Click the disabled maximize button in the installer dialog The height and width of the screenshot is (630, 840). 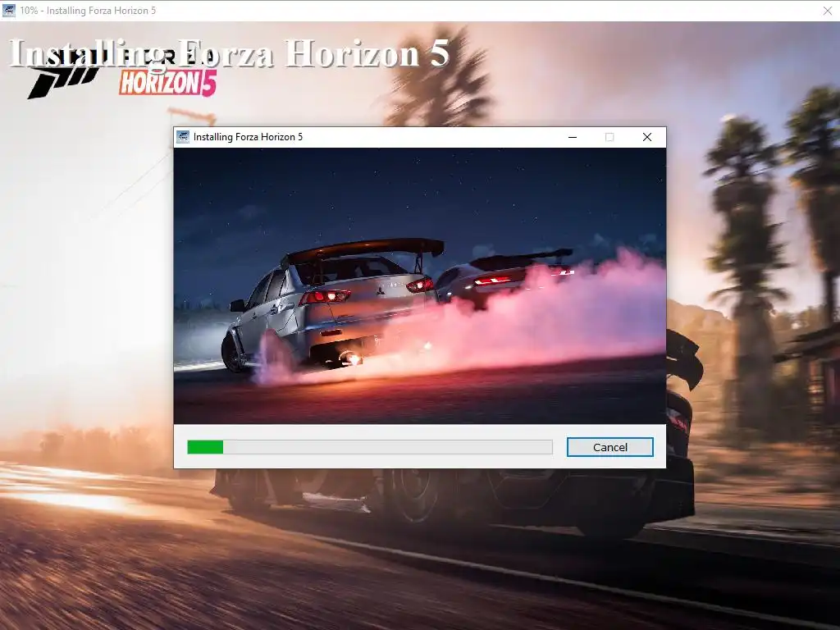click(609, 137)
